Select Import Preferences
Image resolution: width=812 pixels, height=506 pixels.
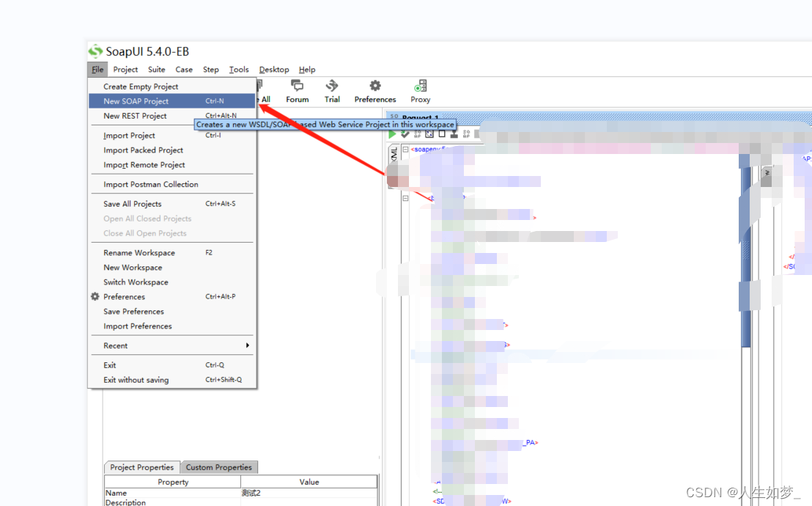[172, 326]
